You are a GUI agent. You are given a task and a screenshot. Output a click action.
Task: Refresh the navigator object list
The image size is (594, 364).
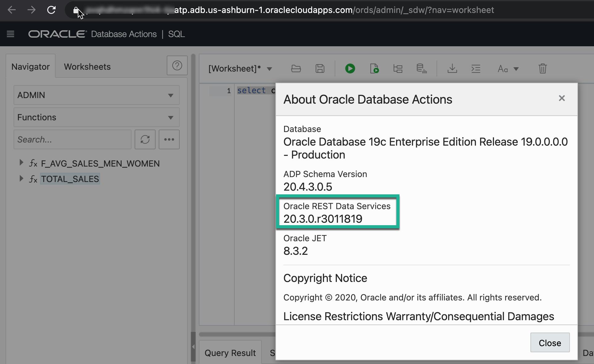tap(145, 139)
